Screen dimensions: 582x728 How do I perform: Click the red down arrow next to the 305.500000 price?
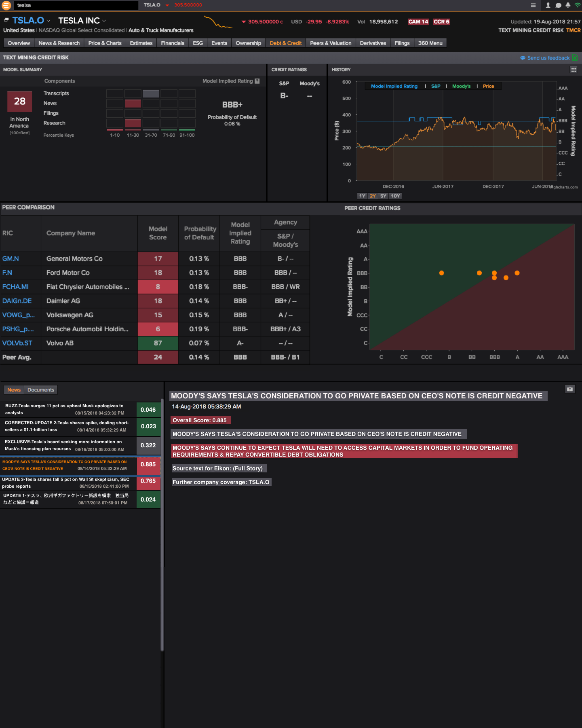(244, 22)
